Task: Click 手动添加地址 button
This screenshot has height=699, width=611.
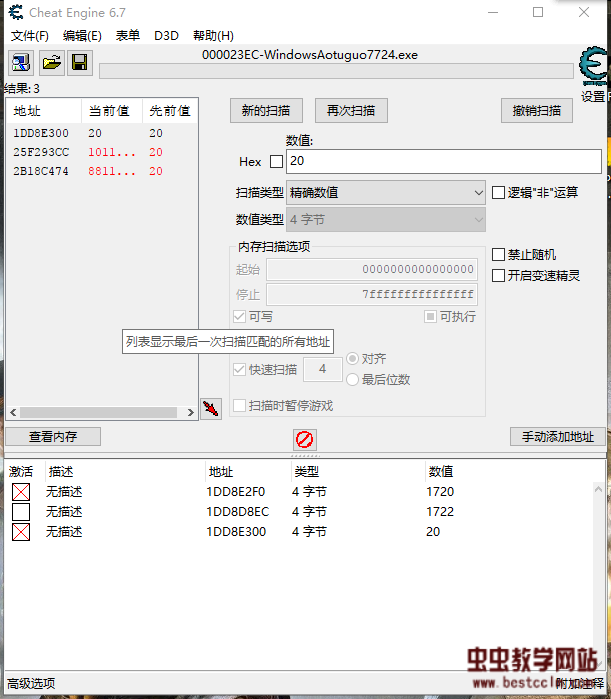Action: pos(558,436)
